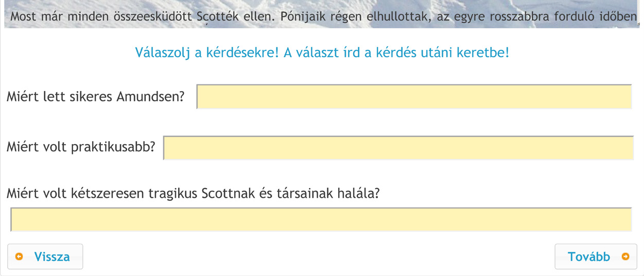The height and width of the screenshot is (276, 644).
Task: Click the orange left-arrow icon beside Vissza
Action: click(20, 256)
